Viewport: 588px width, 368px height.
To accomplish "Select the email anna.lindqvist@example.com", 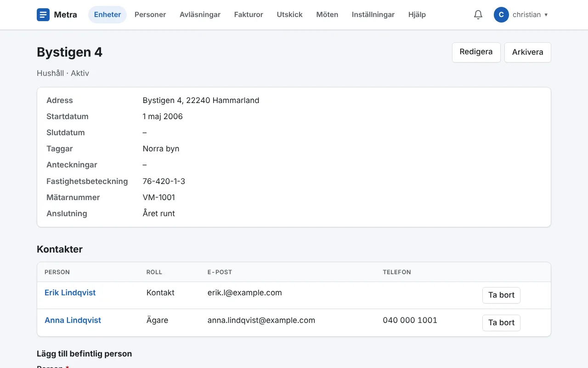I will (x=261, y=320).
